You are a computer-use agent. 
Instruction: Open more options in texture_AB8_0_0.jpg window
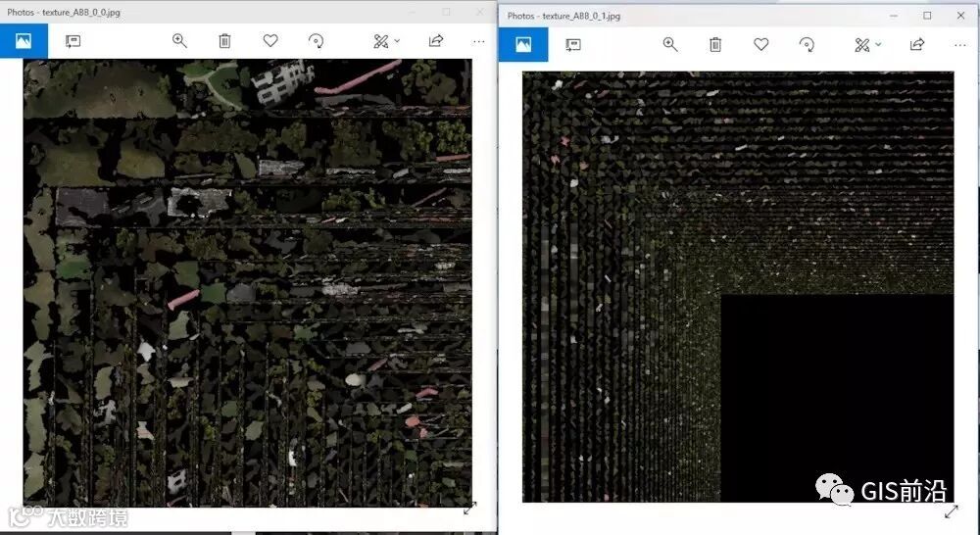(x=479, y=41)
